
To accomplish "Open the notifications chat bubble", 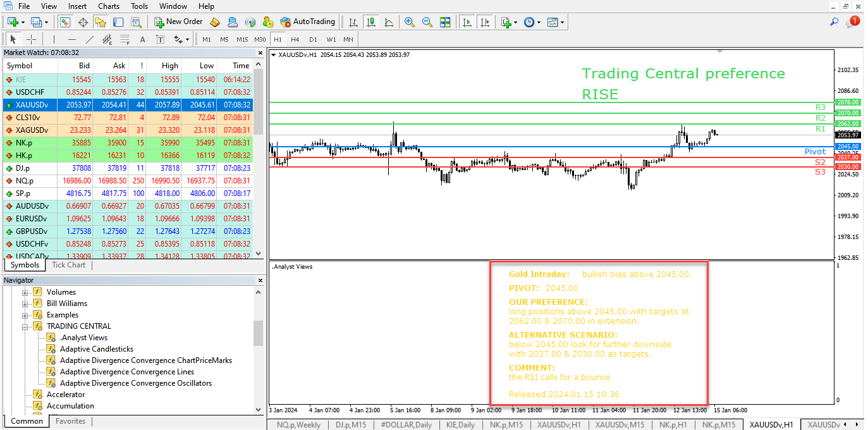I will [852, 22].
